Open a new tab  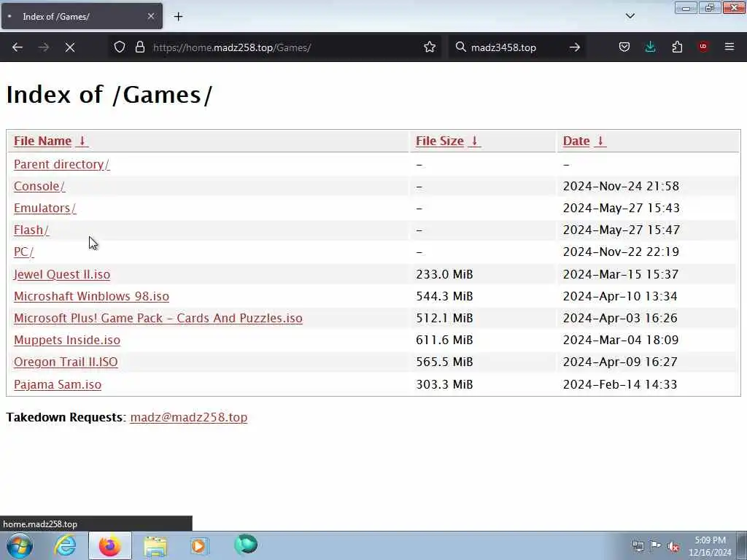pos(178,16)
